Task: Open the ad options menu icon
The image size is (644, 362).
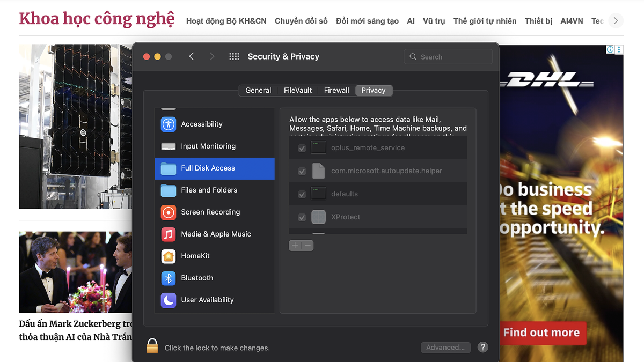Action: pos(619,49)
